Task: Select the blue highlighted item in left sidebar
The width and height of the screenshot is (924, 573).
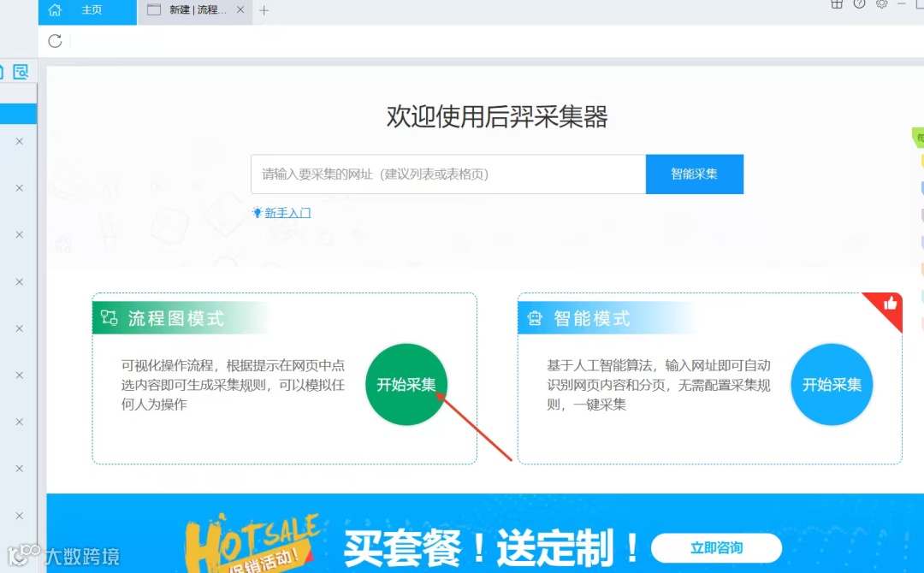Action: click(18, 114)
